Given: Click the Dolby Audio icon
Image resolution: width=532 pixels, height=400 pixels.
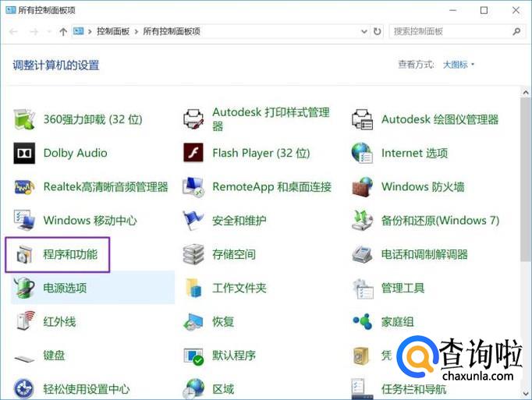Looking at the screenshot, I should tap(24, 153).
